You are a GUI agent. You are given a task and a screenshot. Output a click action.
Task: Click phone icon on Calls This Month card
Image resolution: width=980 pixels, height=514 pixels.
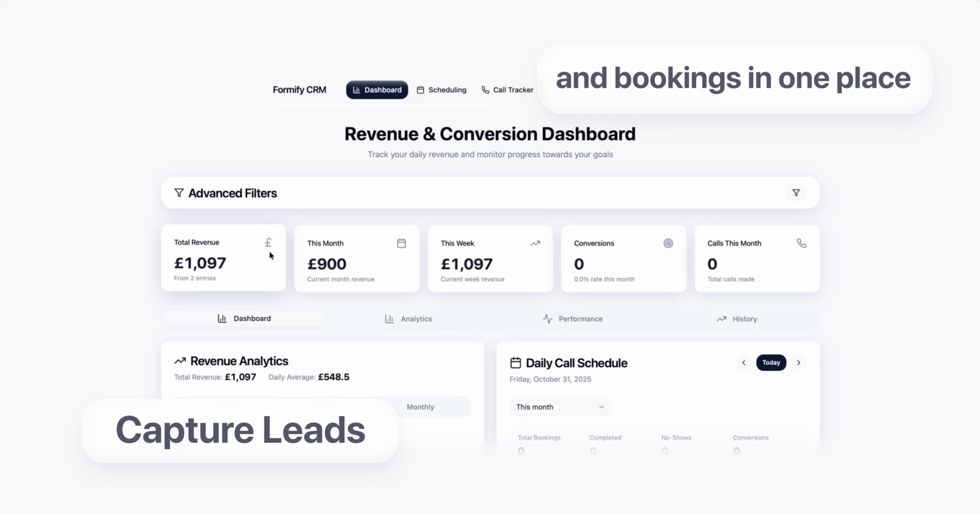coord(802,243)
